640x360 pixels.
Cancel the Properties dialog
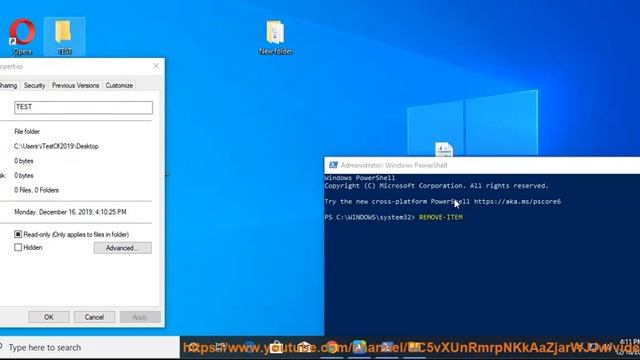tap(94, 317)
